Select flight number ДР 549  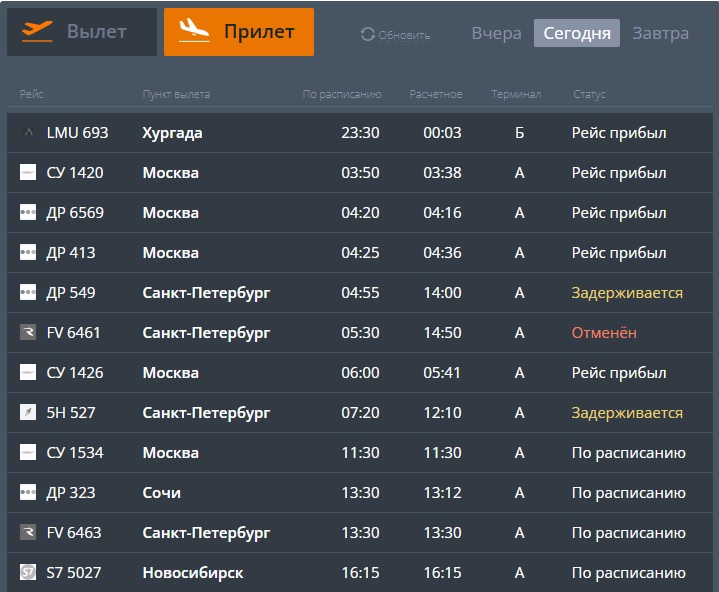point(71,292)
